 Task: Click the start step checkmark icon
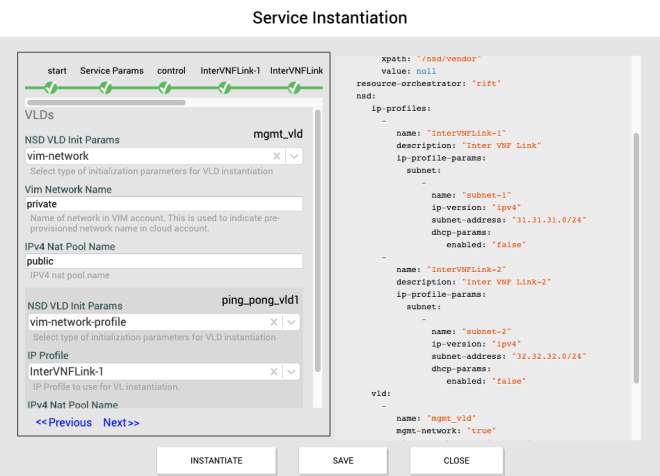51,88
